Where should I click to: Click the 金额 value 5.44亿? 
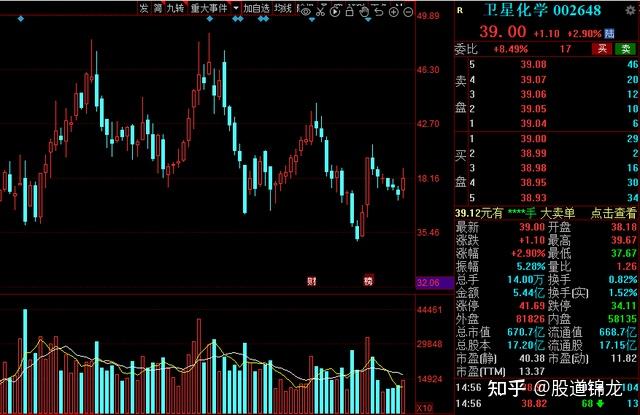coord(529,293)
